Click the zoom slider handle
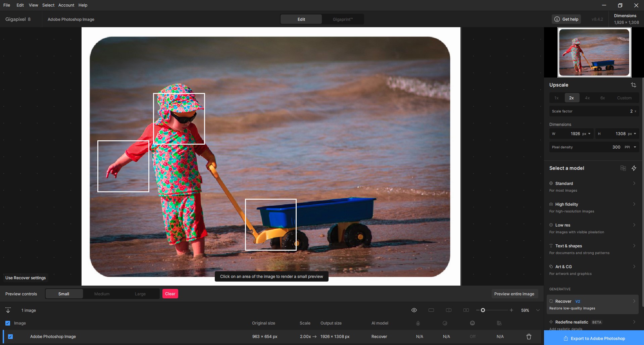644x345 pixels. (483, 310)
